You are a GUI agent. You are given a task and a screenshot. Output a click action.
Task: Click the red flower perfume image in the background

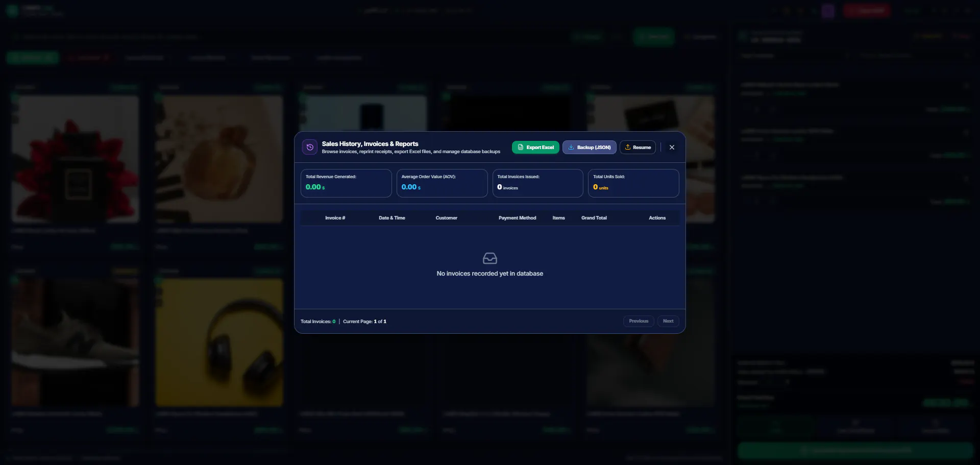76,159
